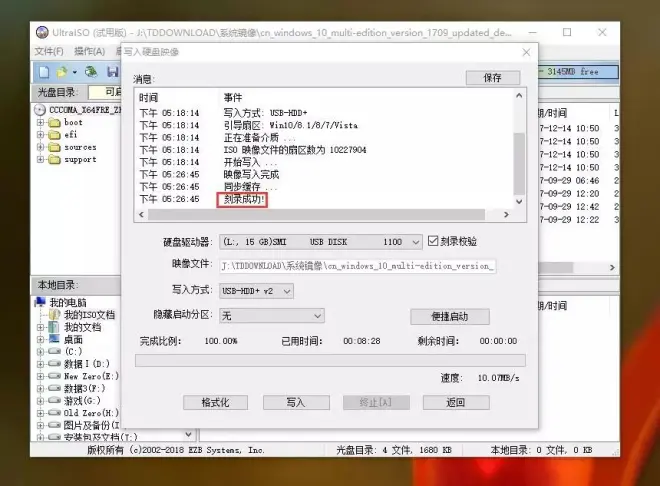The image size is (660, 486).
Task: Select the 数据1 (D:) drive
Action: [86, 364]
